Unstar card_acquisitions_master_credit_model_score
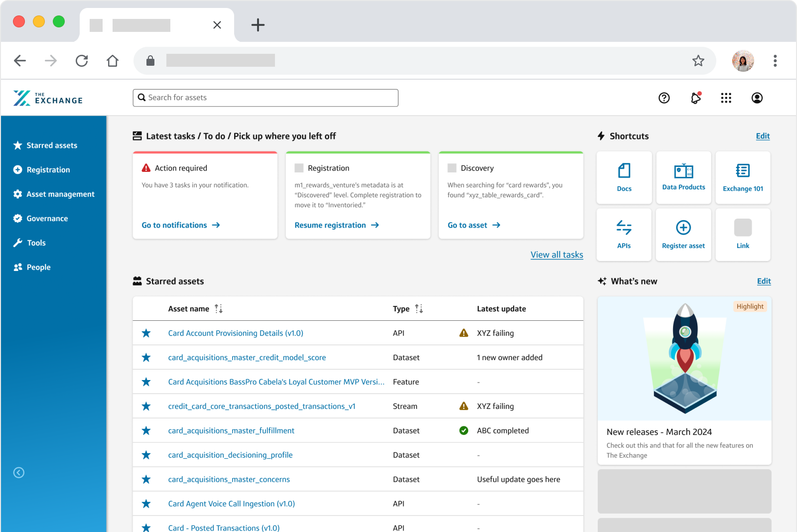797x532 pixels. 146,358
